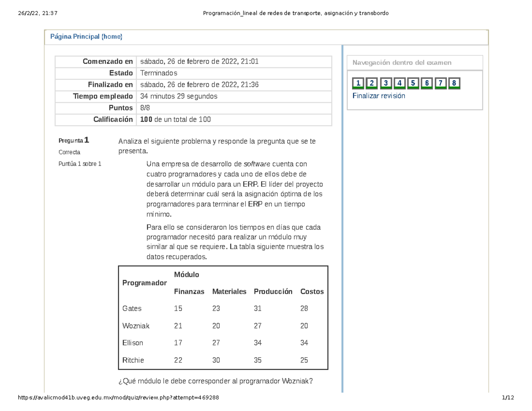Go to question 7 in exam navigation
The width and height of the screenshot is (532, 411).
pyautogui.click(x=441, y=83)
